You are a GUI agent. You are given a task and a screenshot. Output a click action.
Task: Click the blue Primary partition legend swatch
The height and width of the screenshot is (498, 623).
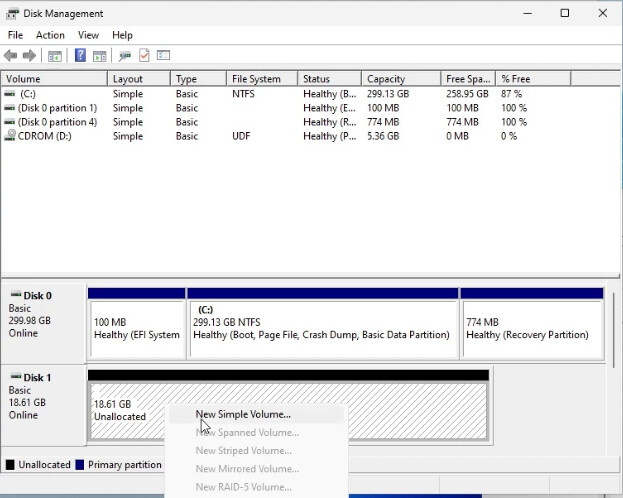[80, 465]
